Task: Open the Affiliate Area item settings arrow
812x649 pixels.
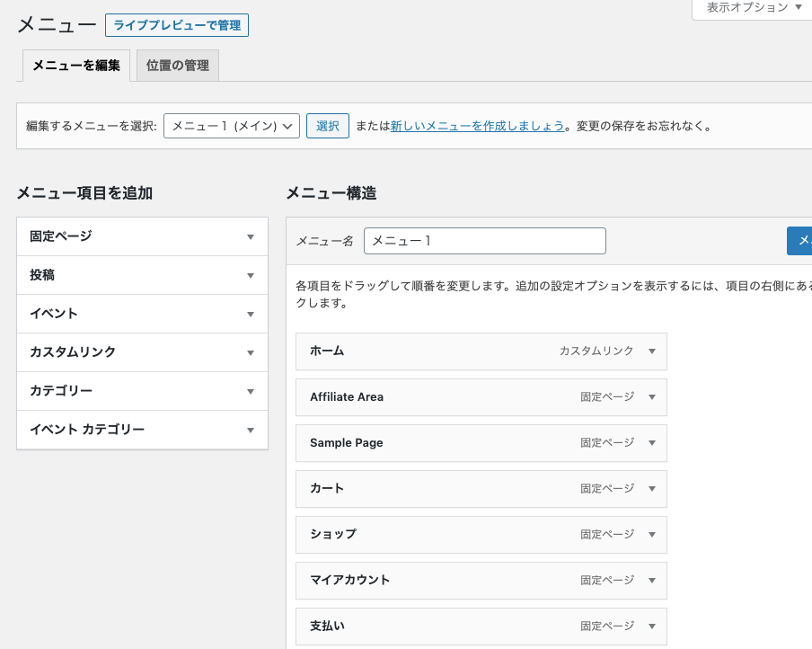Action: pos(652,397)
